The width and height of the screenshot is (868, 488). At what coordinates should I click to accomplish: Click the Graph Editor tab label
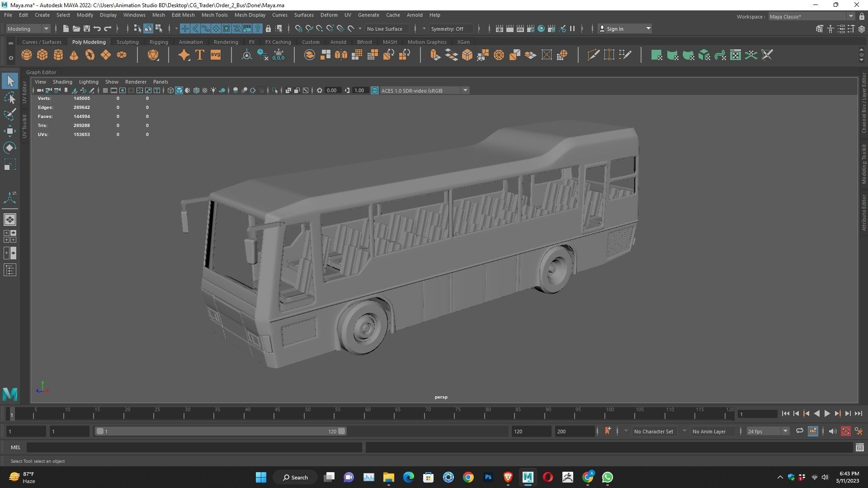(41, 72)
